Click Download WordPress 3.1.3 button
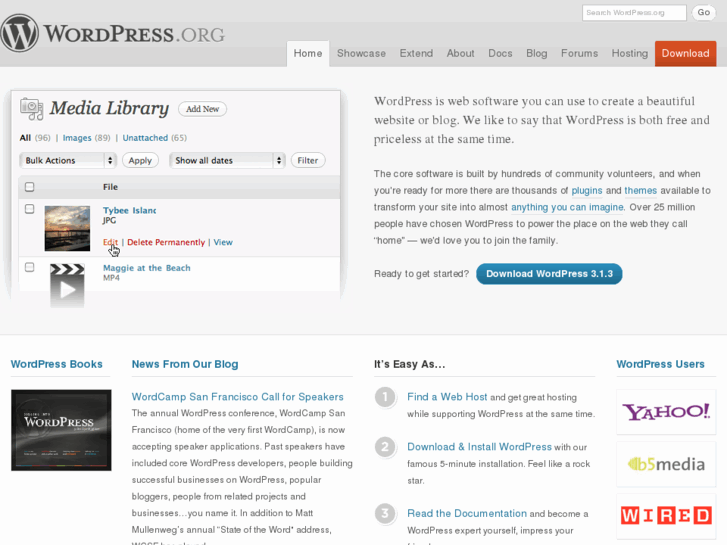Screen dimensions: 727x545 (x=549, y=274)
